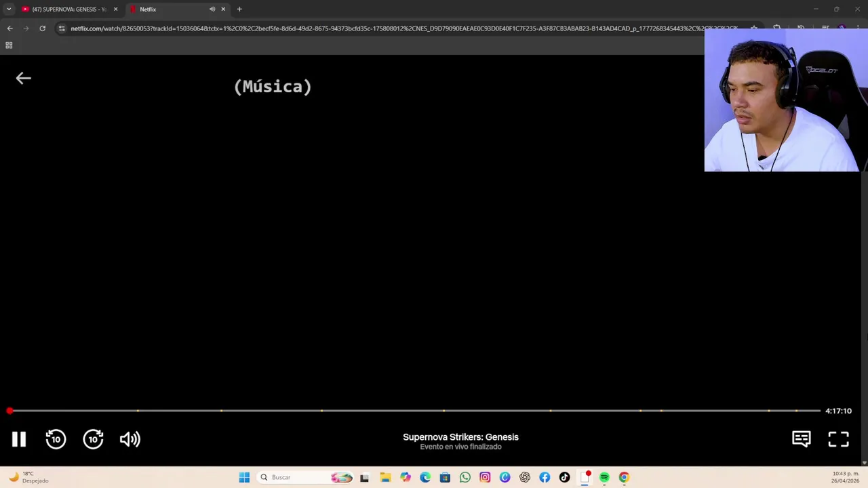Switch to Chrome from taskbar
Viewport: 868px width, 488px height.
[624, 477]
